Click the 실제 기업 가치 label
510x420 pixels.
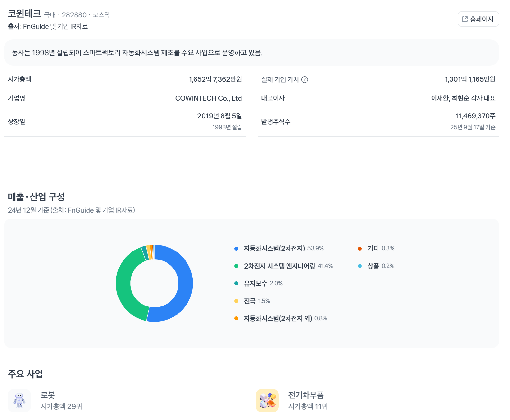[280, 79]
